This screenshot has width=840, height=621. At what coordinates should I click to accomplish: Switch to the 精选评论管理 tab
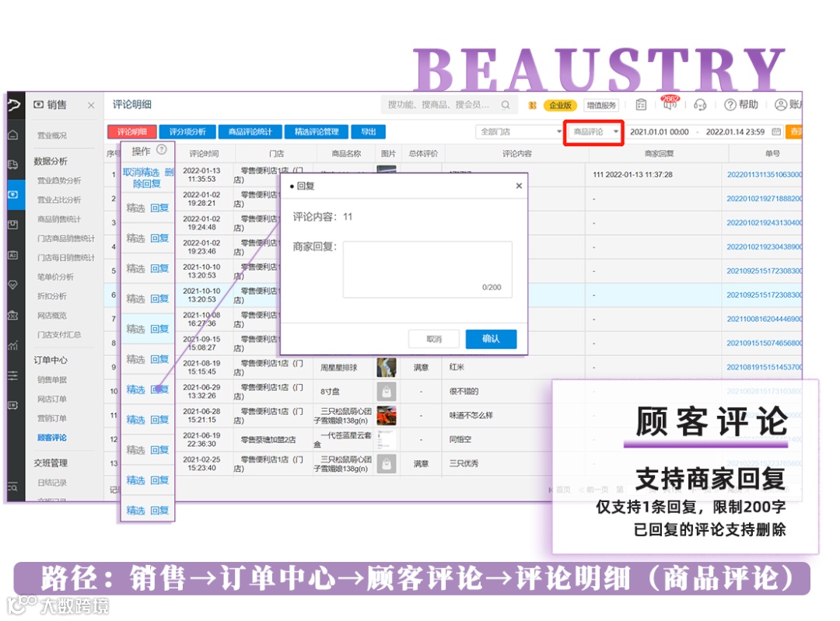pyautogui.click(x=317, y=131)
